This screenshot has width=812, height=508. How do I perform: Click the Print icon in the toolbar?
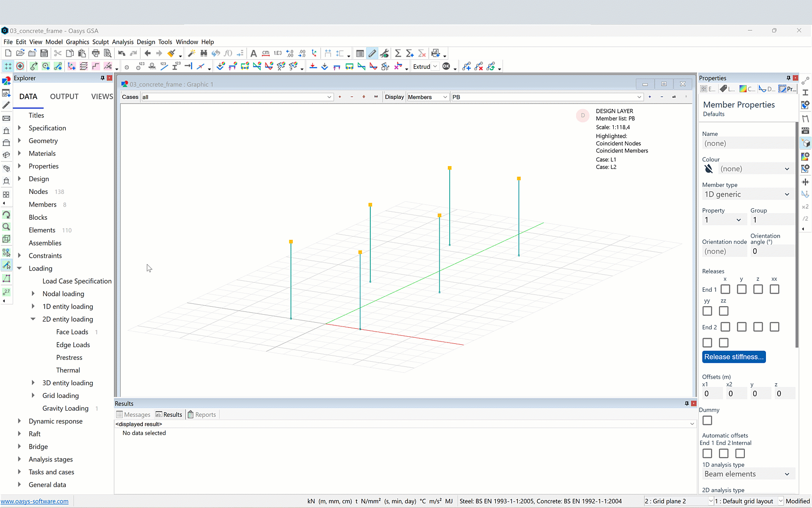click(95, 53)
